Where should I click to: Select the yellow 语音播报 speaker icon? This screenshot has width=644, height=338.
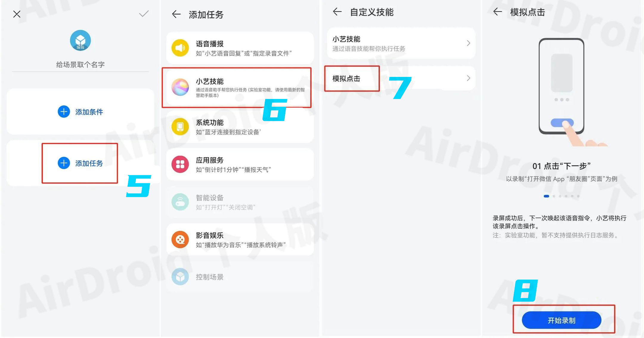coord(180,48)
